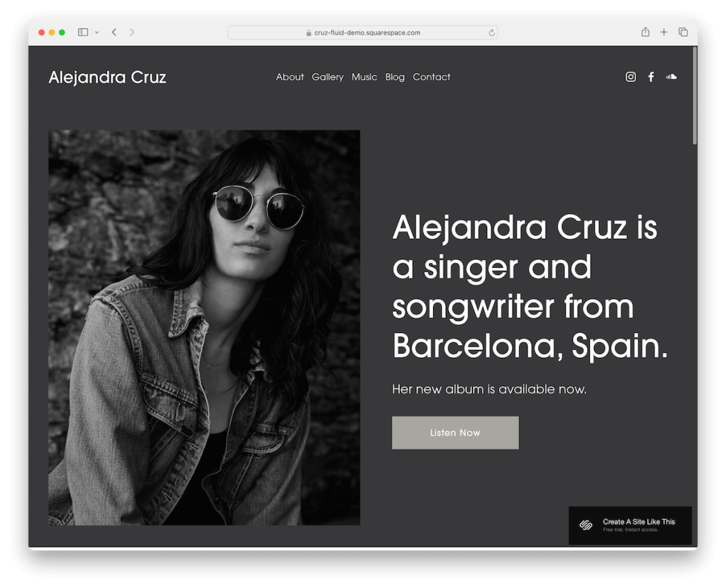The width and height of the screenshot is (726, 588).
Task: Open the About menu item
Action: [x=290, y=77]
